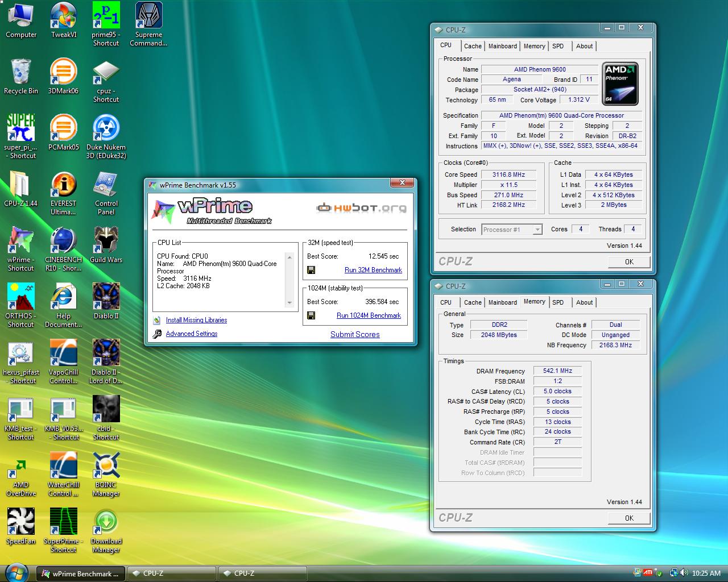Screen dimensions: 728x582
Task: Launch the wPrime shortcut icon
Action: click(x=21, y=249)
